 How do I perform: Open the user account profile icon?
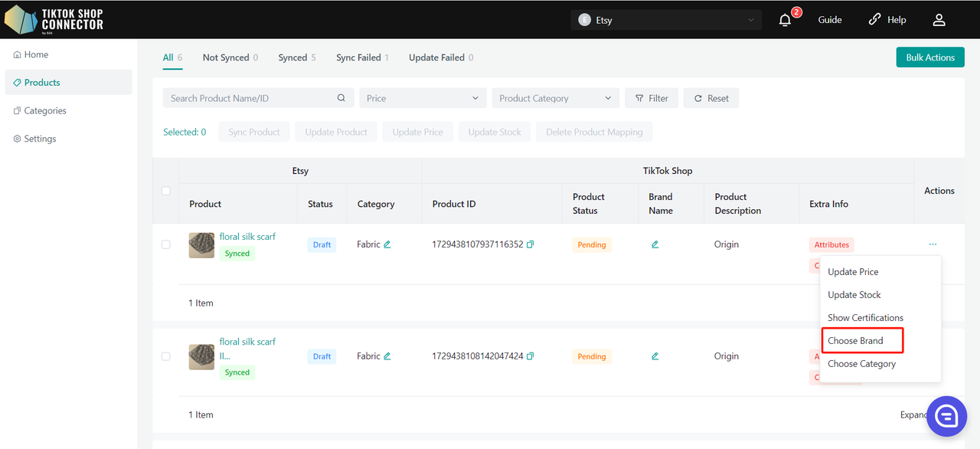click(939, 20)
